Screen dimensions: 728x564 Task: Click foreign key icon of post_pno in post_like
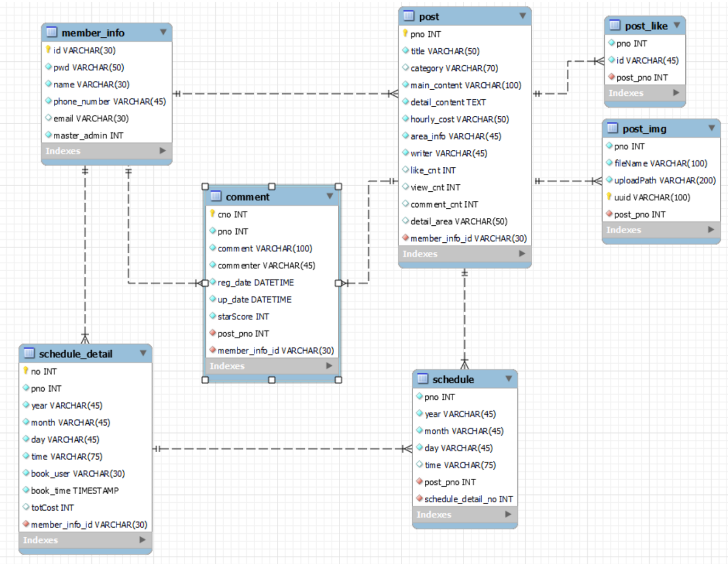click(612, 77)
